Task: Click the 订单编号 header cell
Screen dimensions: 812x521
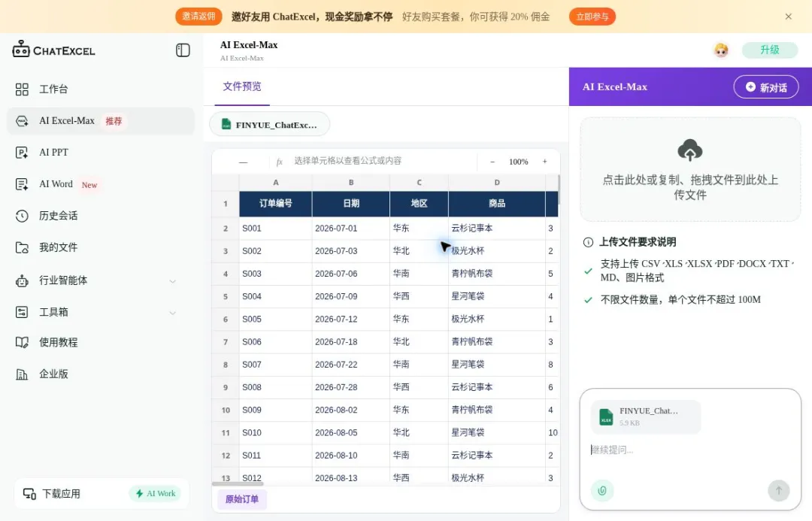Action: 275,204
